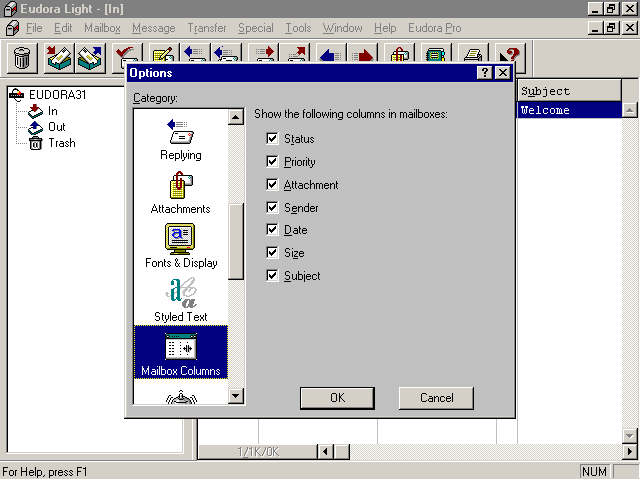Uncheck the Attachment column checkbox
This screenshot has height=480, width=640.
pyautogui.click(x=272, y=184)
